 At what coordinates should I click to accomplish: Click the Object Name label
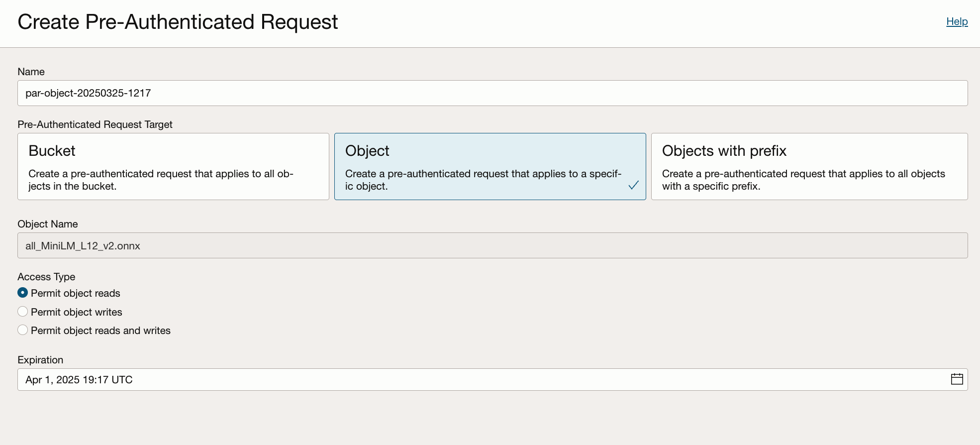(47, 224)
